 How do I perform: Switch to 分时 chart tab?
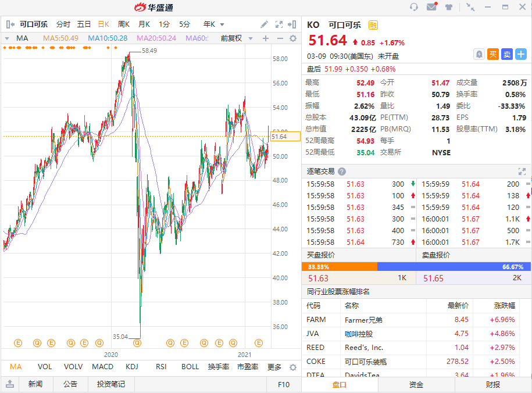63,24
